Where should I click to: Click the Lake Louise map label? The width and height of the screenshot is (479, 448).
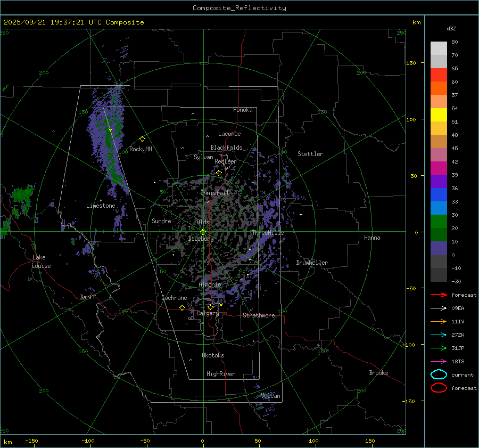pos(41,262)
